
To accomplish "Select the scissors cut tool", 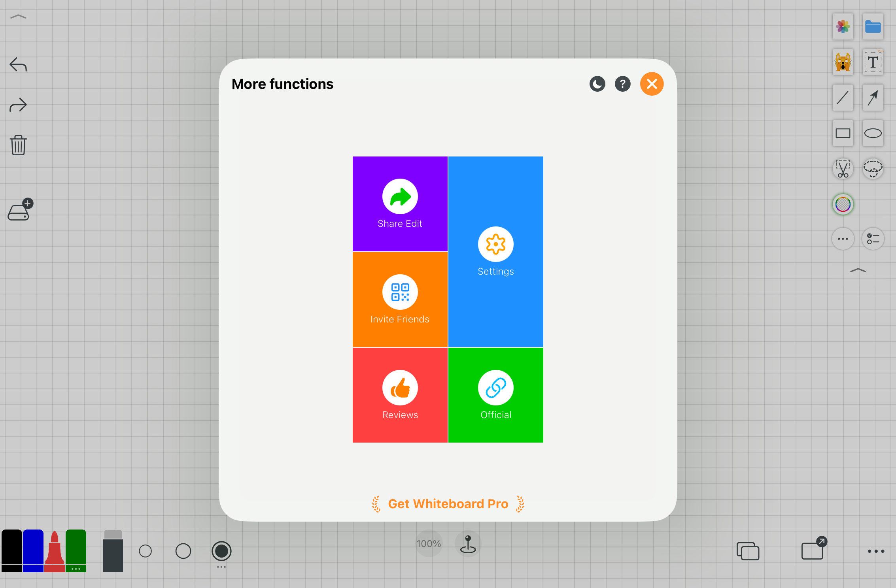I will coord(843,169).
